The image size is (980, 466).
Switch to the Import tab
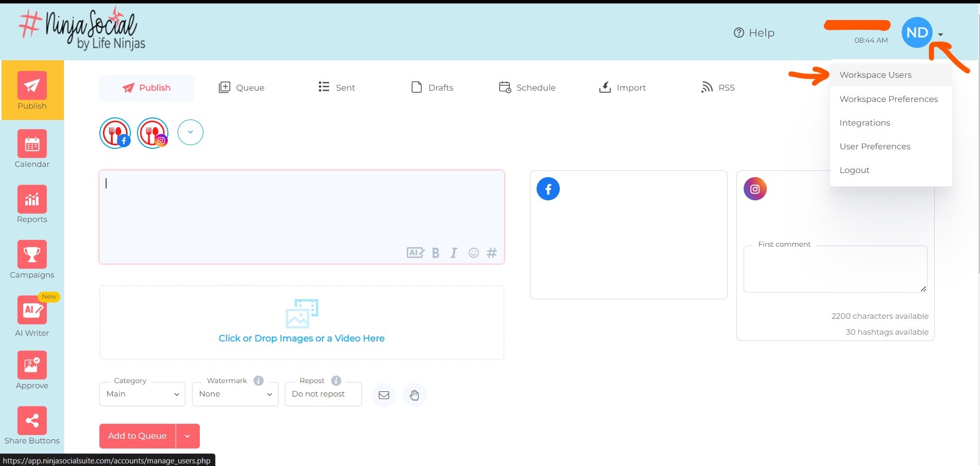point(622,88)
